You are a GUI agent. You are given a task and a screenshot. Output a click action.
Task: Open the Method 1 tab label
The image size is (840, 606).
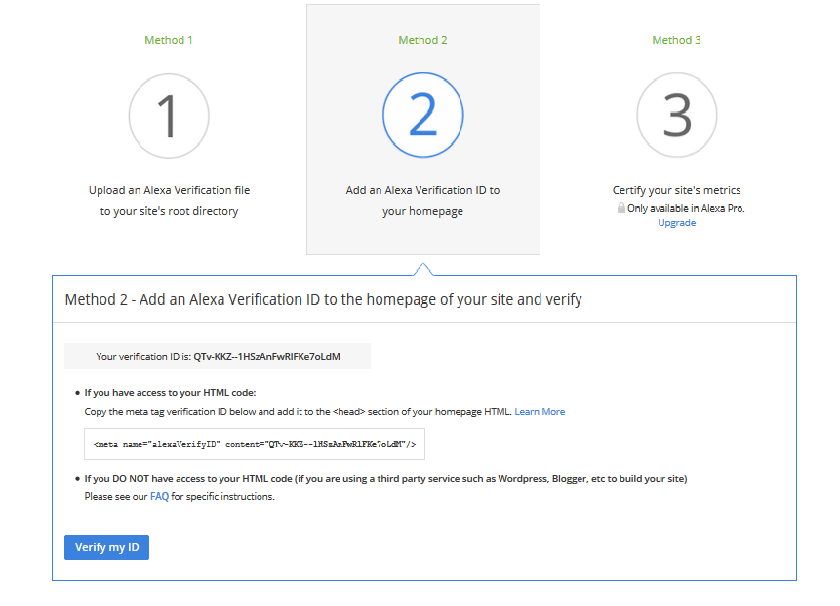click(x=168, y=40)
